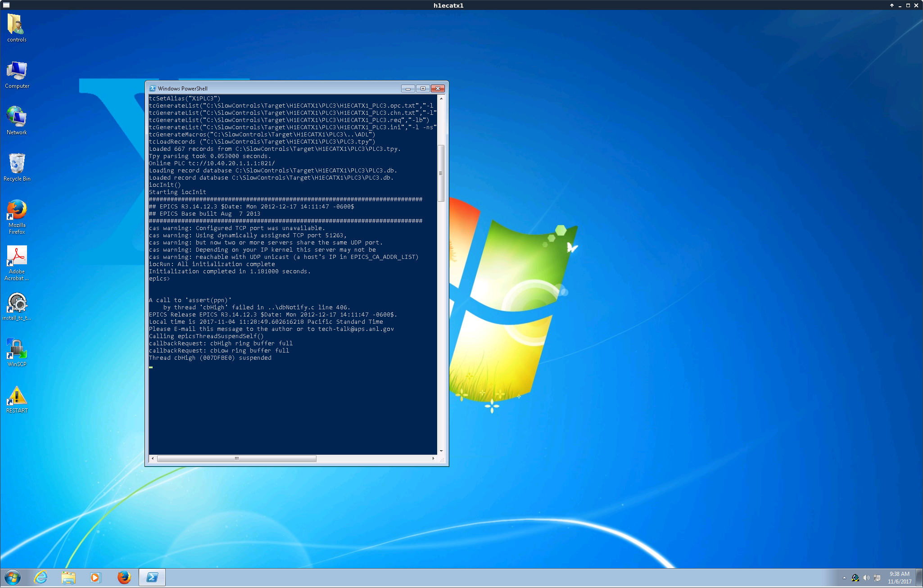Open Windows Media Player from taskbar
Image resolution: width=923 pixels, height=588 pixels.
click(x=95, y=577)
